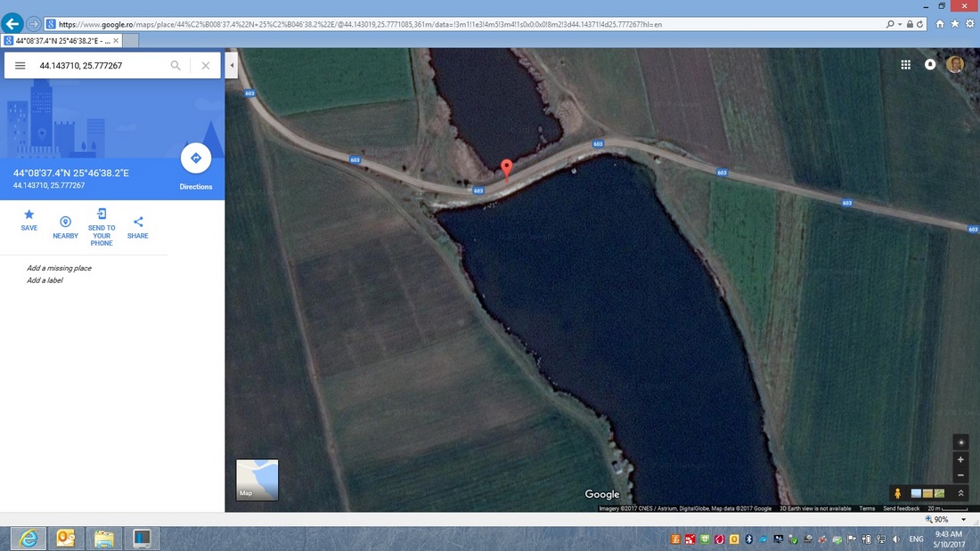Open the Google apps grid
Screen dimensions: 980x551
(x=905, y=65)
